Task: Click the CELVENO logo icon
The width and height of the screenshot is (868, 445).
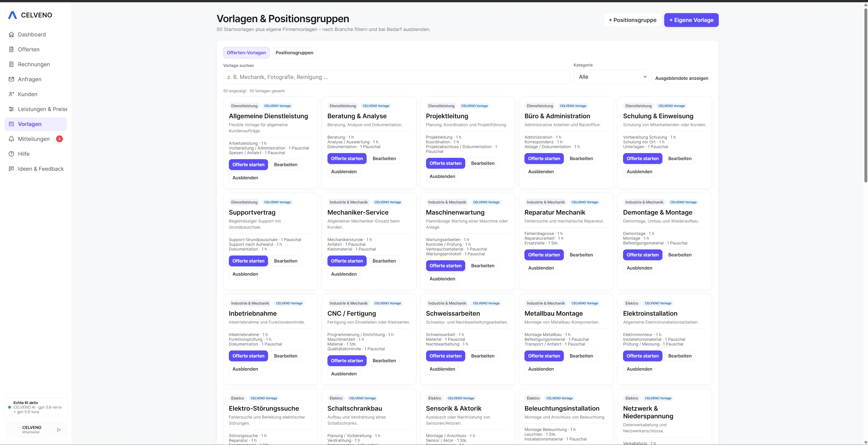Action: coord(12,15)
